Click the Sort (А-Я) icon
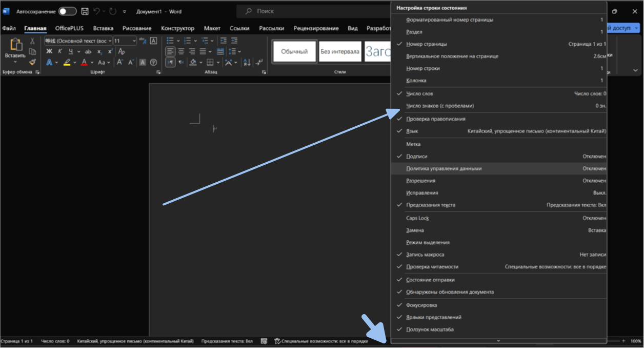Viewport: 644px width, 348px height. coord(247,62)
